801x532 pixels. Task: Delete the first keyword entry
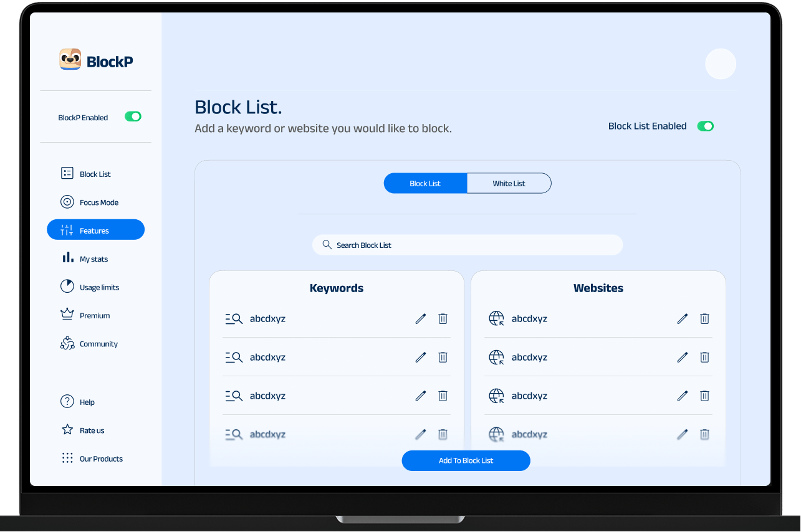(x=443, y=318)
